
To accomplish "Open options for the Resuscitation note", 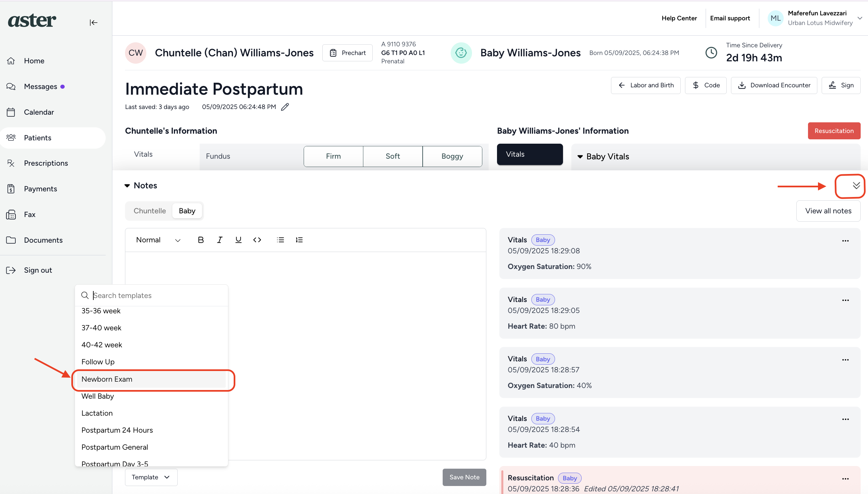I will (x=845, y=479).
